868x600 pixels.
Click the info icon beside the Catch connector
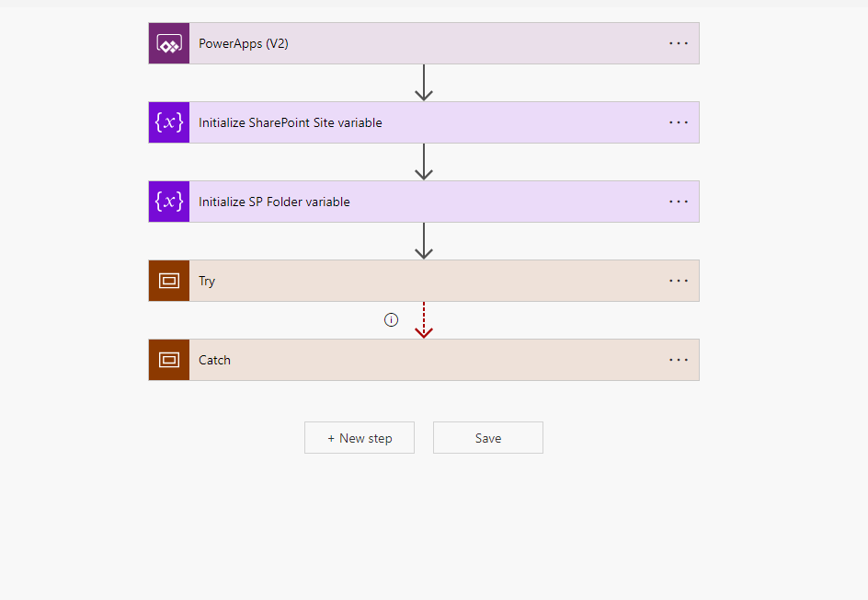[391, 319]
